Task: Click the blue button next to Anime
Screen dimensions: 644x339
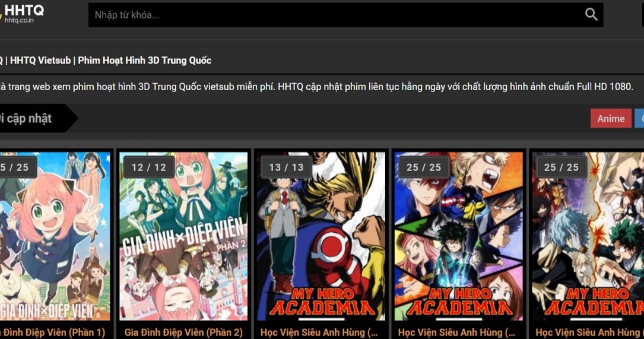Action: pyautogui.click(x=639, y=118)
